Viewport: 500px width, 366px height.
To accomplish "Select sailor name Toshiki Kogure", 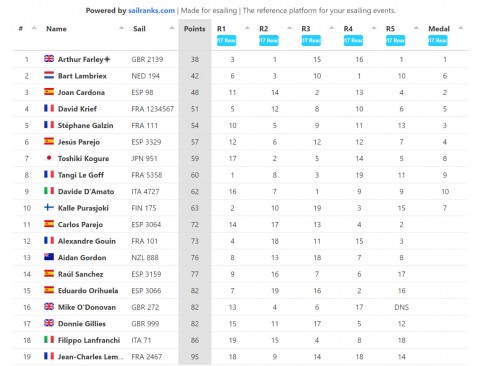I will [83, 159].
